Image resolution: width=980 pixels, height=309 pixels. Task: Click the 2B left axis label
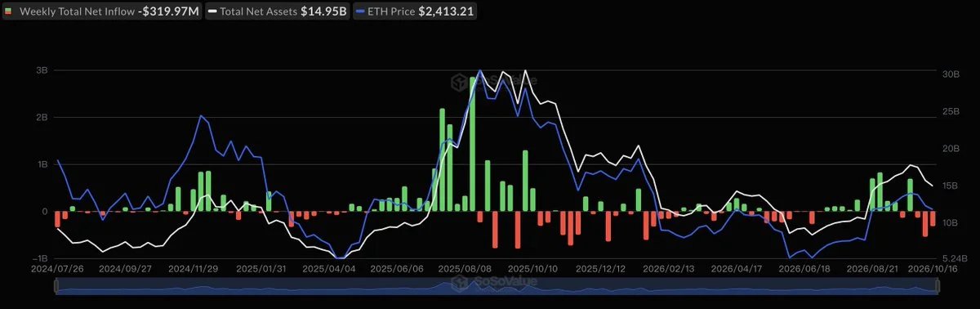coord(42,117)
